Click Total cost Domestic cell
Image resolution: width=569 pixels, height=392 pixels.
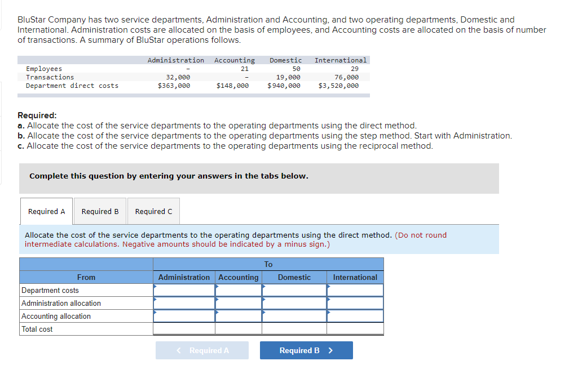pos(294,329)
